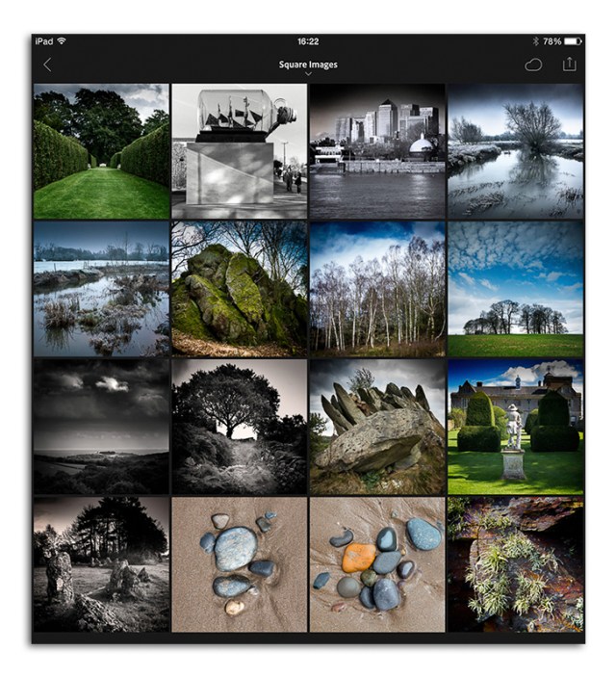This screenshot has height=678, width=616.
Task: Open the frosty river with bare tree photo
Action: point(515,151)
